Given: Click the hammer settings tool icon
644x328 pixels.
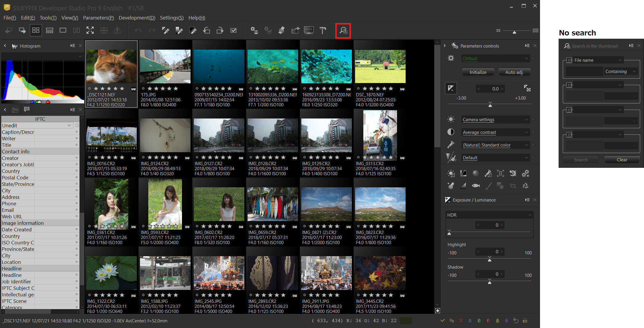Looking at the screenshot, I should [x=323, y=30].
